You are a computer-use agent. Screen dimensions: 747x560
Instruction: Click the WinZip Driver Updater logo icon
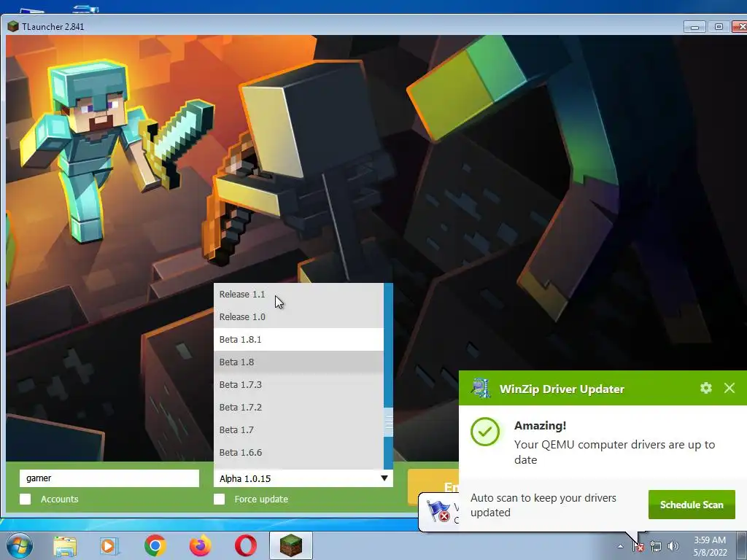pos(481,388)
